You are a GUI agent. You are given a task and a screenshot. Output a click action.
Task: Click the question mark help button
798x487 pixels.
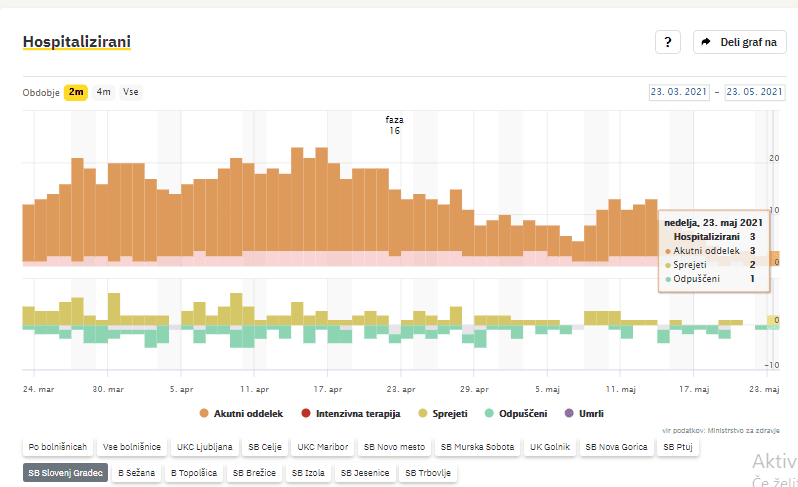(667, 42)
